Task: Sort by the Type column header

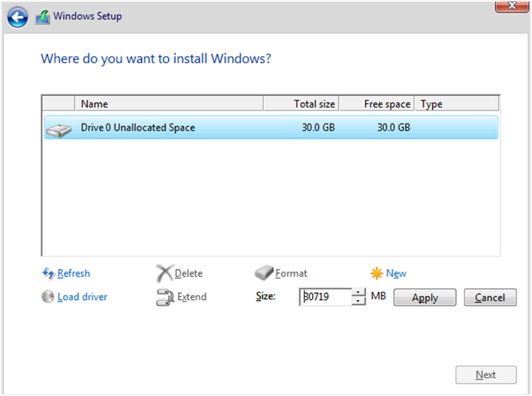Action: tap(457, 104)
